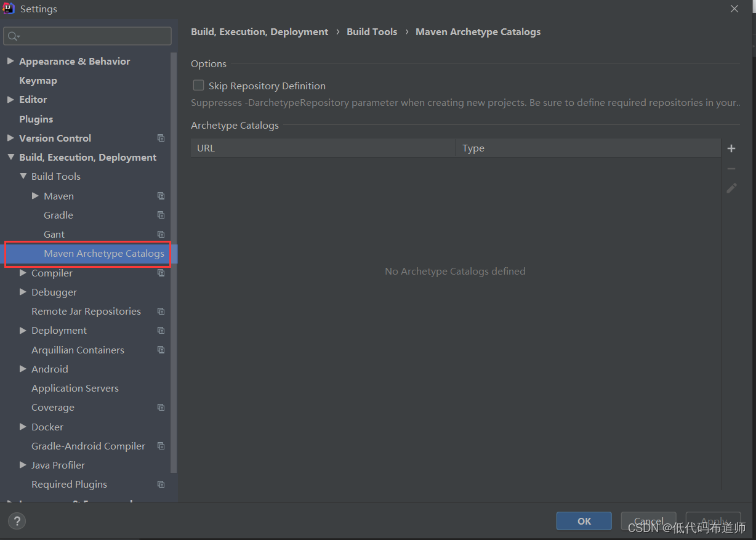
Task: Click the help question mark icon
Action: click(17, 522)
